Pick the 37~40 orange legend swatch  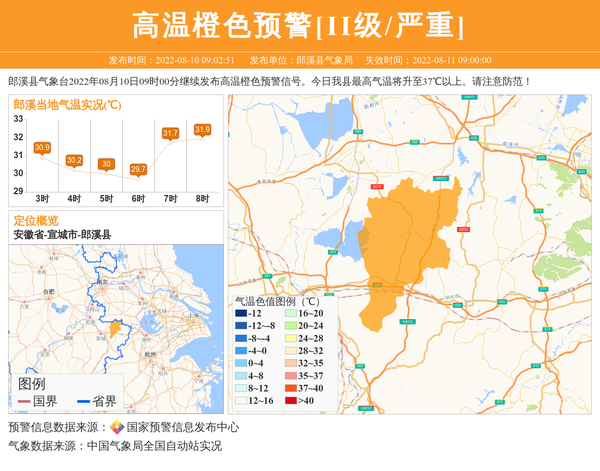point(291,388)
